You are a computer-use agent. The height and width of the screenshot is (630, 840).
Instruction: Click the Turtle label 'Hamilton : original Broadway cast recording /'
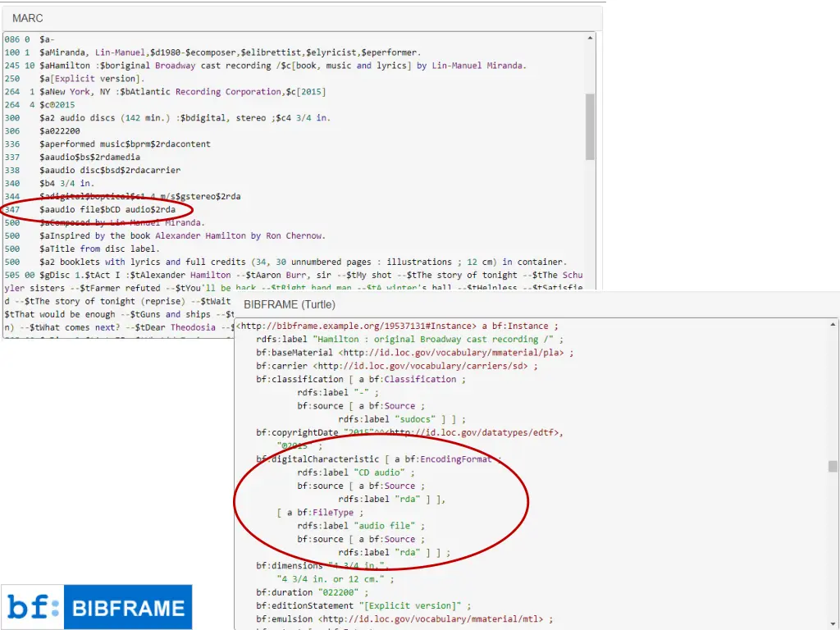410,339
